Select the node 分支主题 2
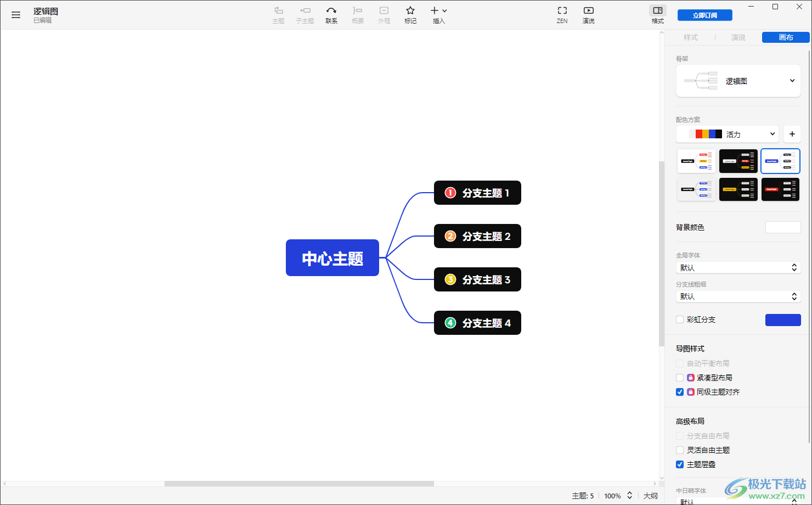 pos(477,236)
